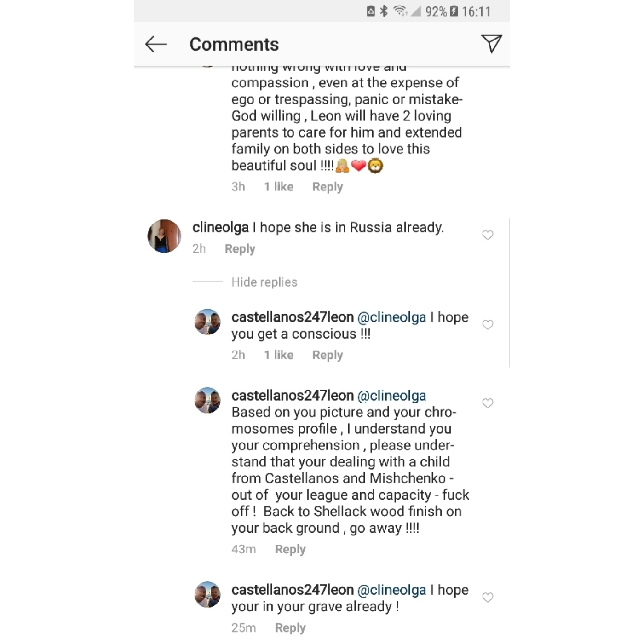Reply to the 25m grave comment
Viewport: 644px width, 644px height.
coord(290,628)
